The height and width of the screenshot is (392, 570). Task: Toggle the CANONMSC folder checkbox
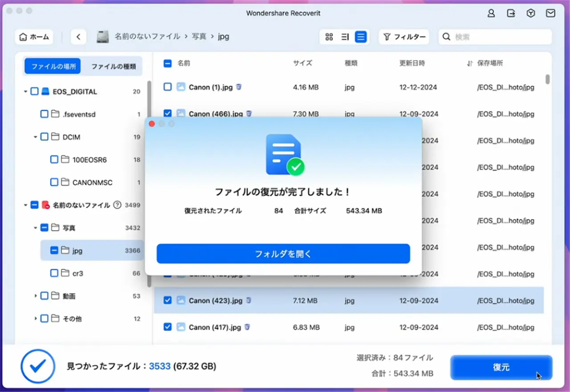coord(54,182)
